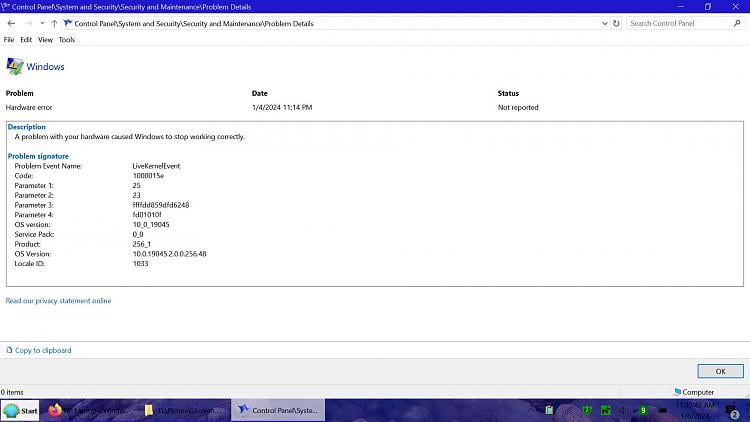Select the LiveKernelEvent value
Viewport: 750px width, 422px height.
[156, 166]
